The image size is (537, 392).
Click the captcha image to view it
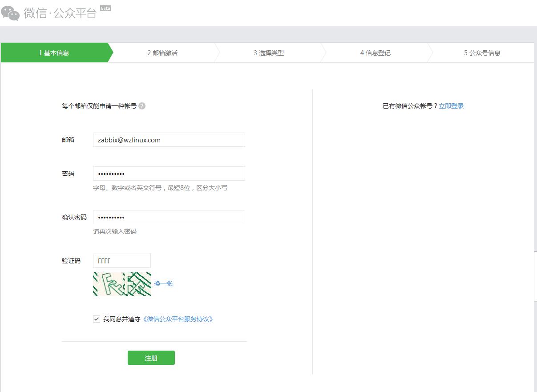(121, 283)
